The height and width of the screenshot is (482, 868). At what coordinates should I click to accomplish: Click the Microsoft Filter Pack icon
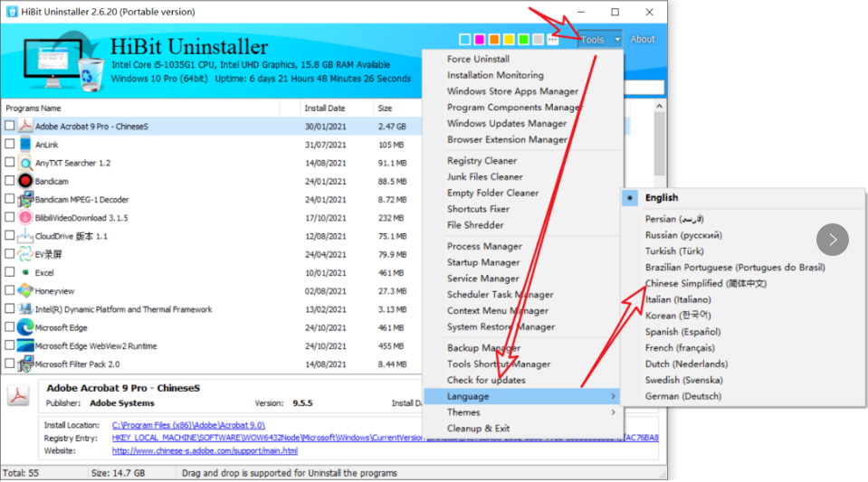coord(25,364)
